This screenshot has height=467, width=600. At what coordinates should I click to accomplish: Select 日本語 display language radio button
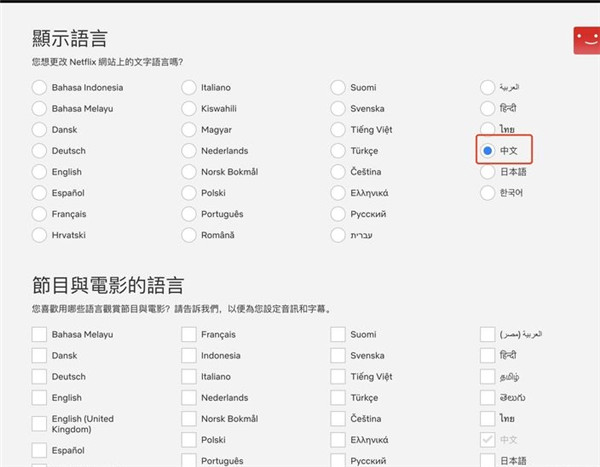(x=488, y=172)
